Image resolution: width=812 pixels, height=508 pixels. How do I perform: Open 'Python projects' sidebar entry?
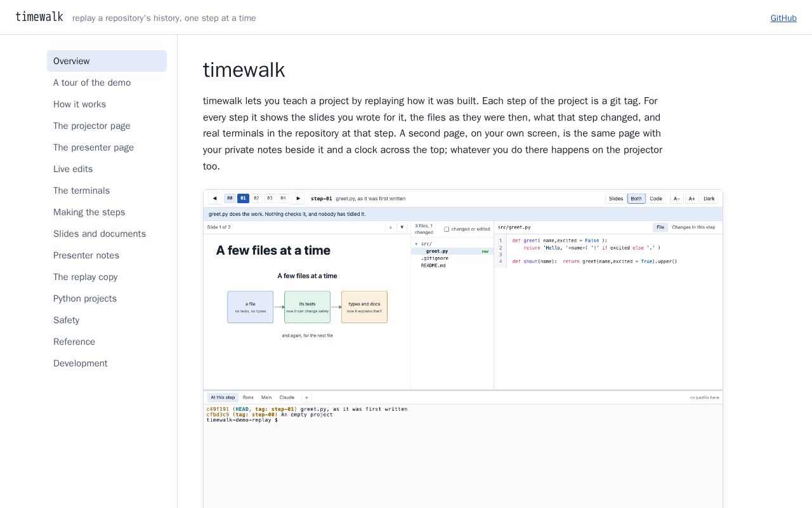[107, 298]
